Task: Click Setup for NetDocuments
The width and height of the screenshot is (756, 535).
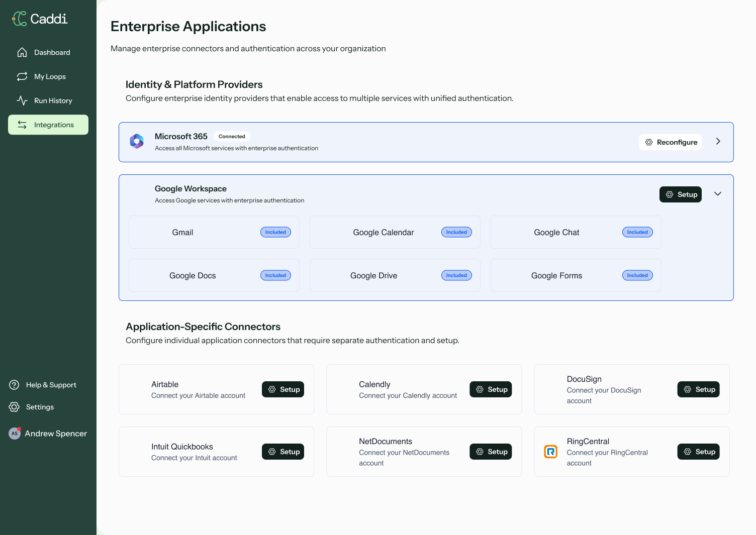Action: (491, 452)
